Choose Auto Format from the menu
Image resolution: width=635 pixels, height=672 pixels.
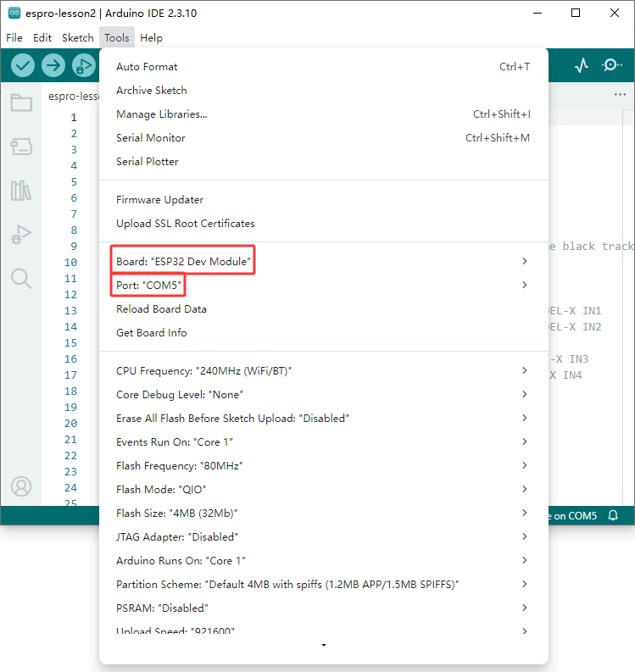[x=324, y=67]
